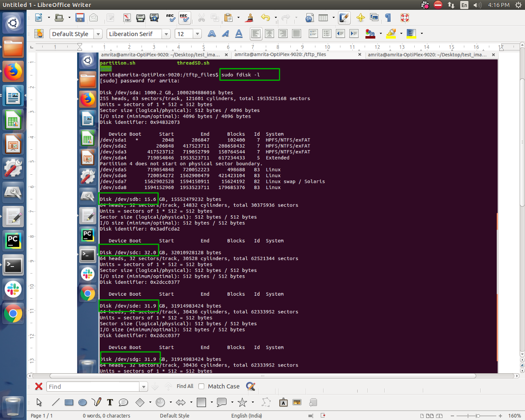Expand the Default Style paragraph dropdown
The width and height of the screenshot is (525, 420).
(98, 34)
